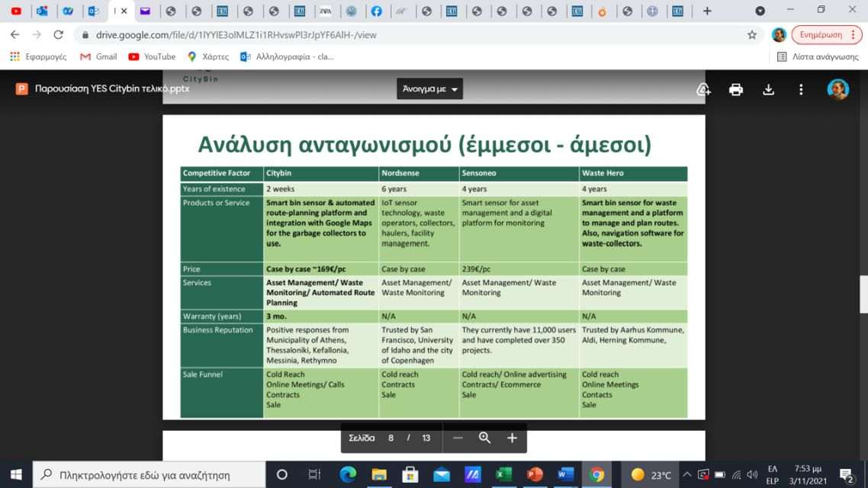Download the presentation file

[x=769, y=89]
